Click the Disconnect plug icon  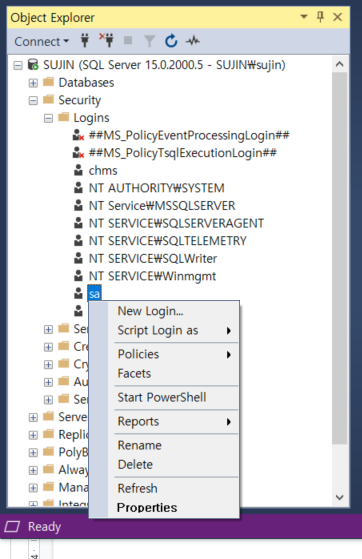click(107, 40)
